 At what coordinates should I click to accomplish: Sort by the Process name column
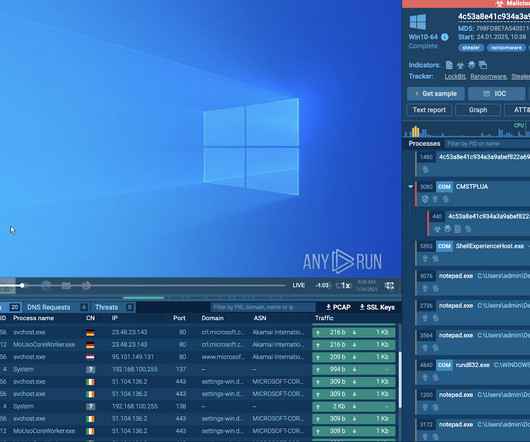click(33, 318)
